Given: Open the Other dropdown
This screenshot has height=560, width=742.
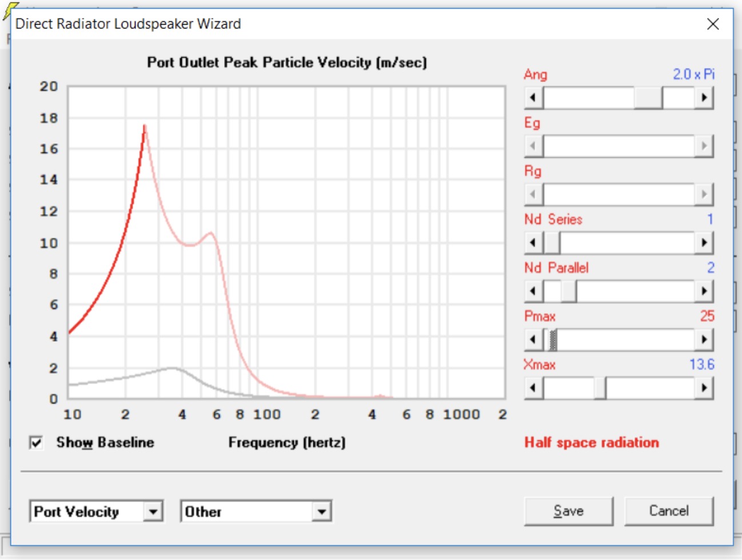Looking at the screenshot, I should pyautogui.click(x=322, y=511).
